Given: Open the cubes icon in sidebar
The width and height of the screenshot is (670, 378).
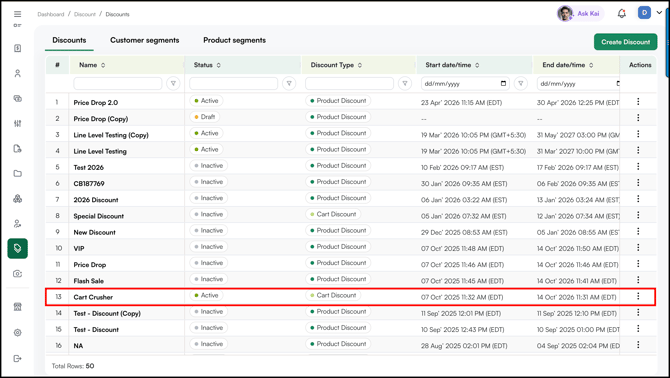Looking at the screenshot, I should click(x=18, y=199).
